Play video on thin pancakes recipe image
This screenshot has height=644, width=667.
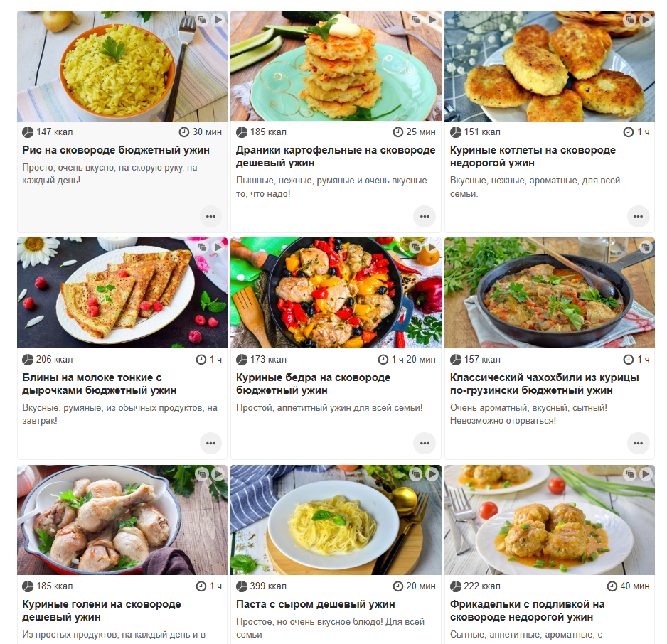coord(218,247)
